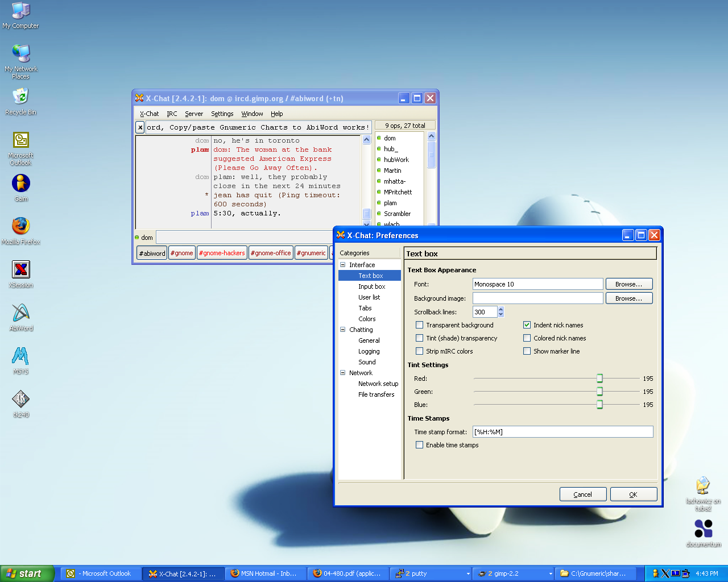The height and width of the screenshot is (582, 728).
Task: Open the documentum desktop icon
Action: pyautogui.click(x=704, y=529)
